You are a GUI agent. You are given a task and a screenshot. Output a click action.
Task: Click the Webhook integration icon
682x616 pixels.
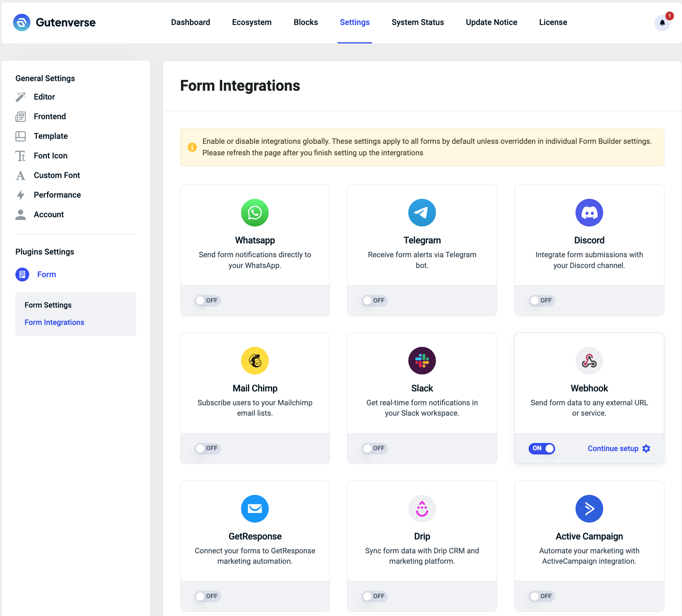coord(589,361)
